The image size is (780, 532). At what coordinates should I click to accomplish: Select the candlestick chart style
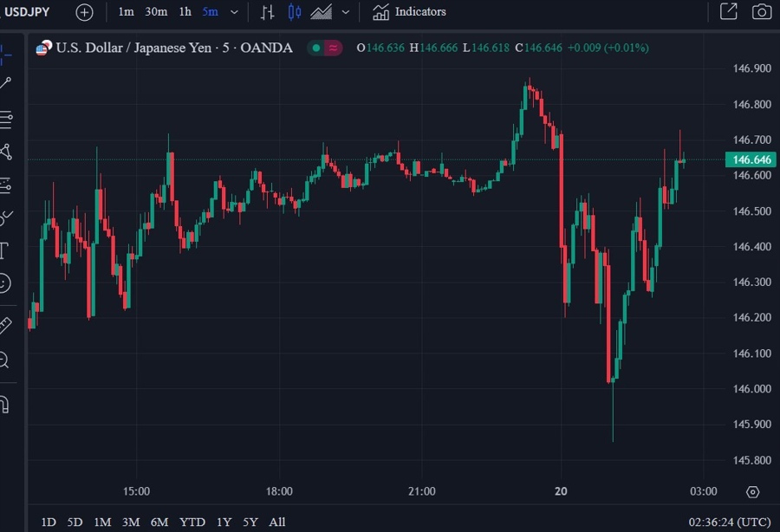(295, 12)
